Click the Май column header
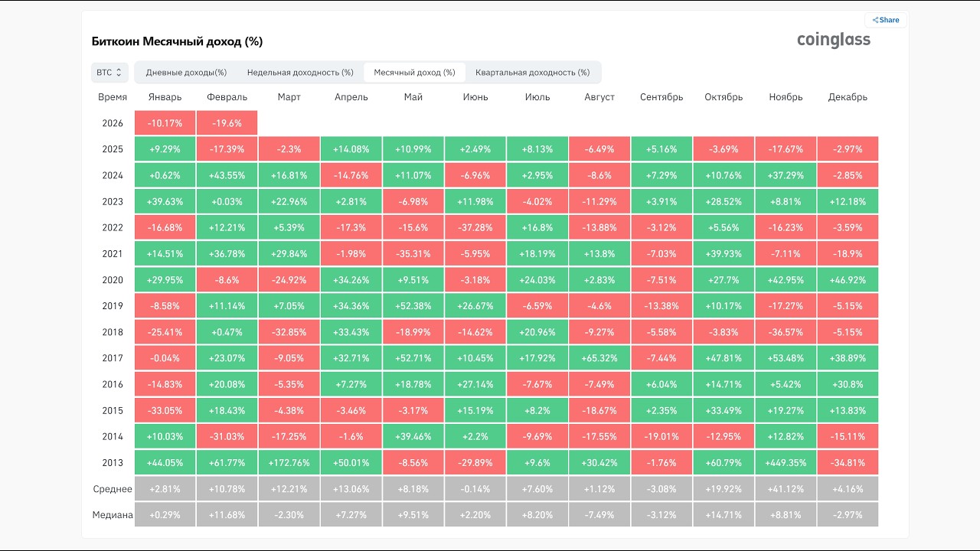The image size is (980, 551). click(x=413, y=97)
